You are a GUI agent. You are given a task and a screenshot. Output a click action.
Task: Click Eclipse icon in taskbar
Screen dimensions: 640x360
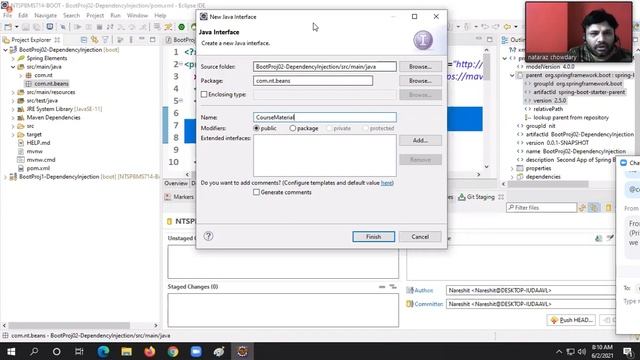[242, 351]
